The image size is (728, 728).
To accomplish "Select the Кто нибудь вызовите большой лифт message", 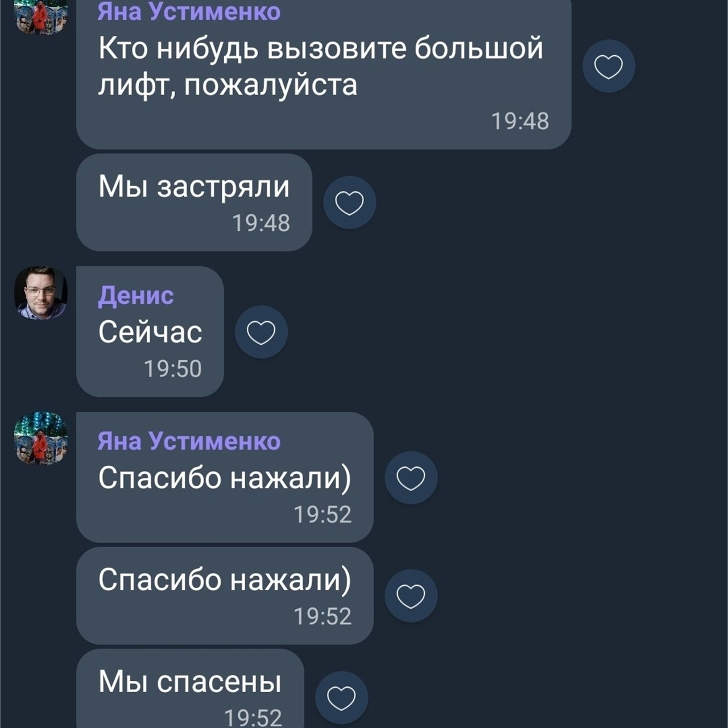I will point(324,74).
